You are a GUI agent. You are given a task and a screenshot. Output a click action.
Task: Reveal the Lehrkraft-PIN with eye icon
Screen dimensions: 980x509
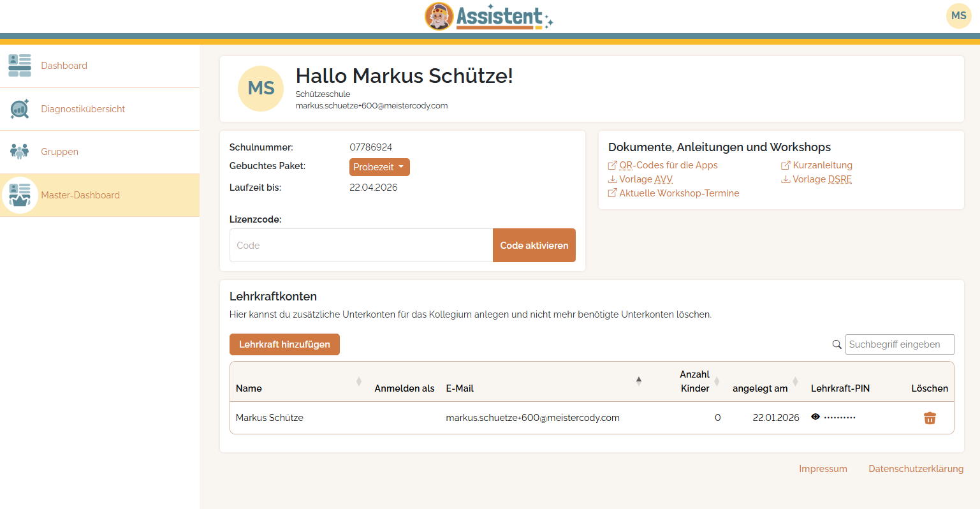[815, 417]
